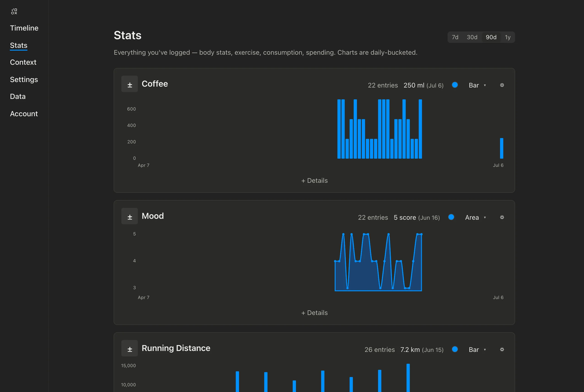
Task: Click the '5 score' latest Mood value
Action: pyautogui.click(x=405, y=217)
